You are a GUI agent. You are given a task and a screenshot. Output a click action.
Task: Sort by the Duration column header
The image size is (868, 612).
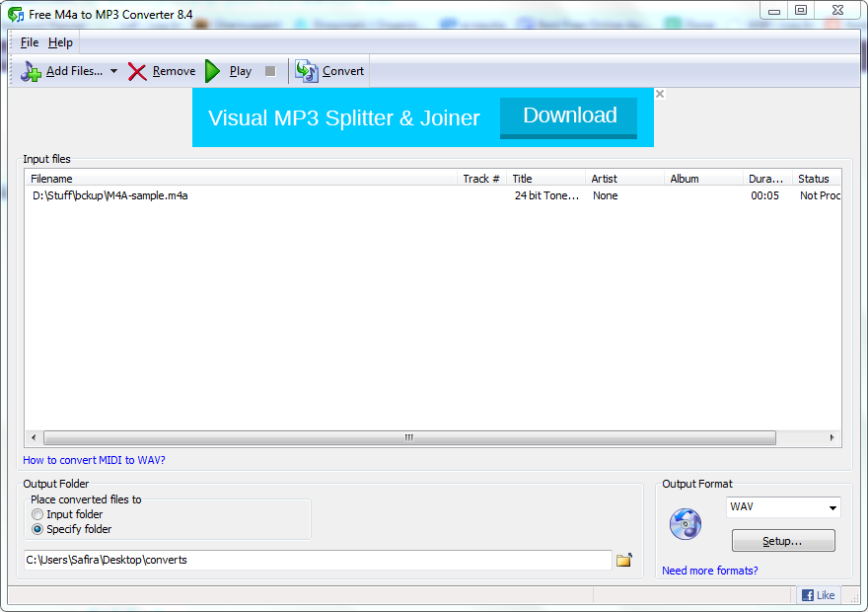pyautogui.click(x=767, y=179)
